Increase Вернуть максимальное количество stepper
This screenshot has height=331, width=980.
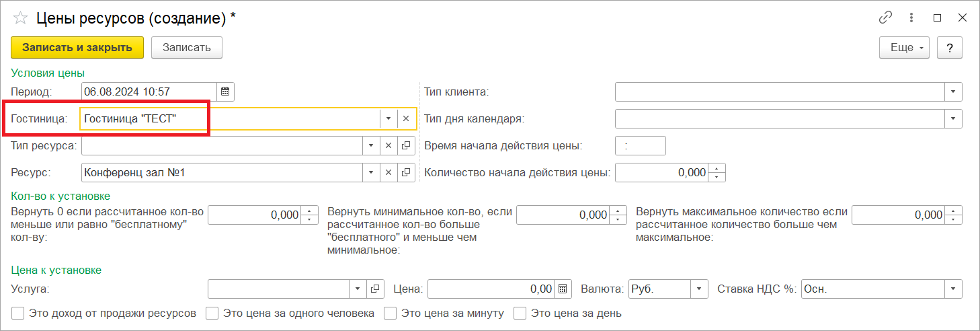954,211
